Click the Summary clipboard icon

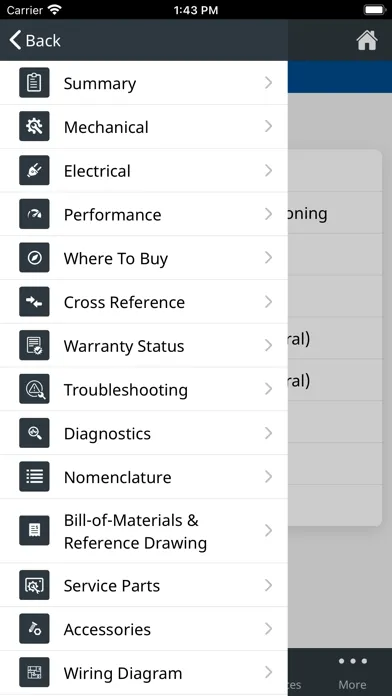pyautogui.click(x=34, y=83)
